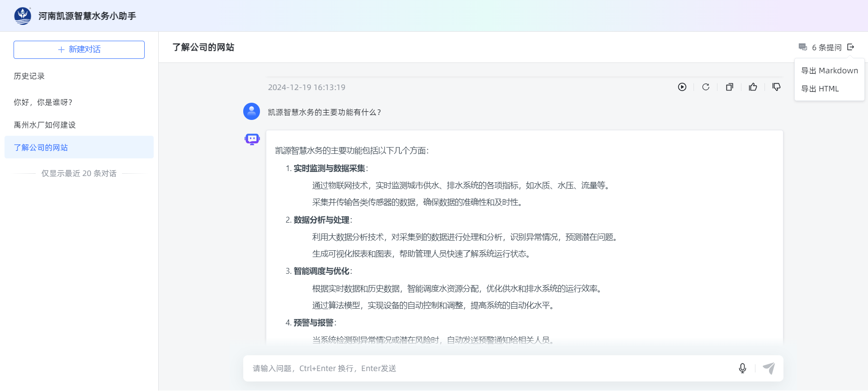Click the heading 数据分析与处理
The width and height of the screenshot is (868, 391).
click(321, 220)
